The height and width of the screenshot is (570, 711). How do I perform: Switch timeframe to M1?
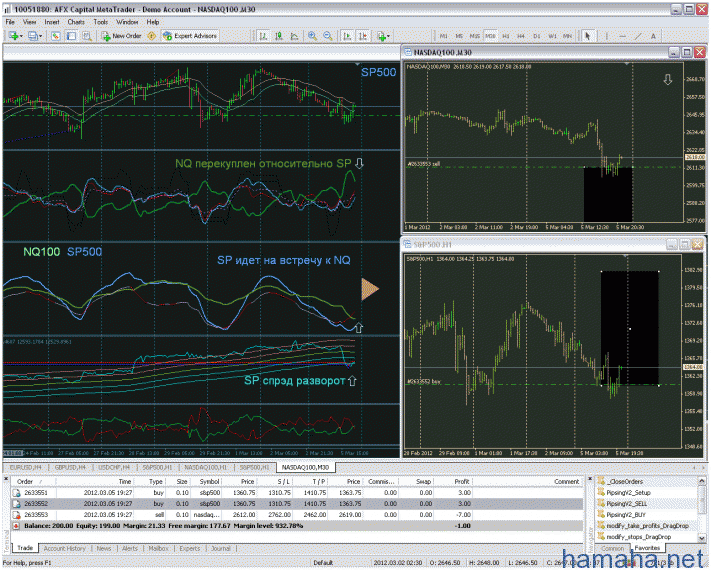click(x=443, y=36)
